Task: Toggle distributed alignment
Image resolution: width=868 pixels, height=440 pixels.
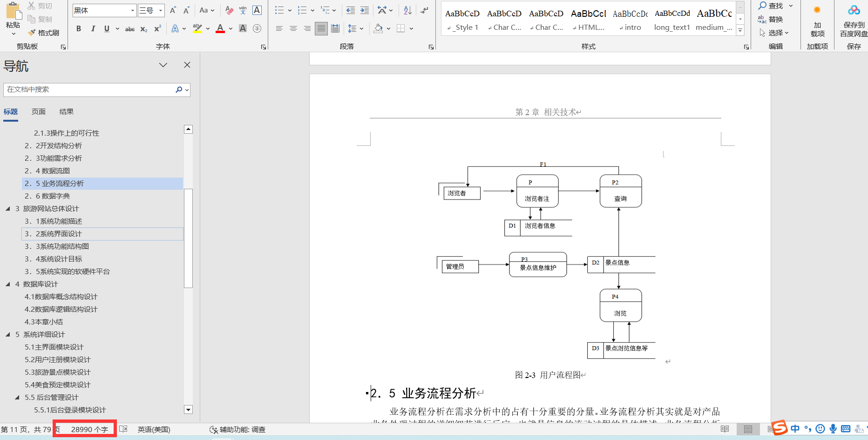Action: 335,28
